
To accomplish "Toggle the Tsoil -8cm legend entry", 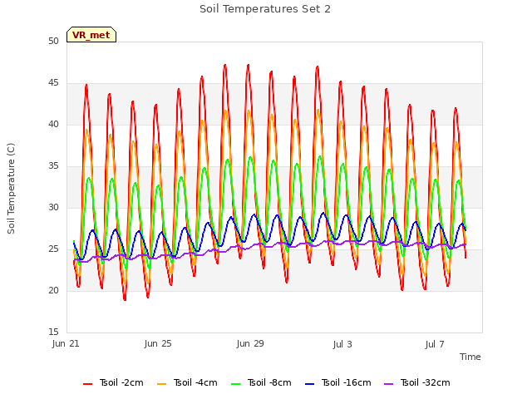I will pos(261,382).
